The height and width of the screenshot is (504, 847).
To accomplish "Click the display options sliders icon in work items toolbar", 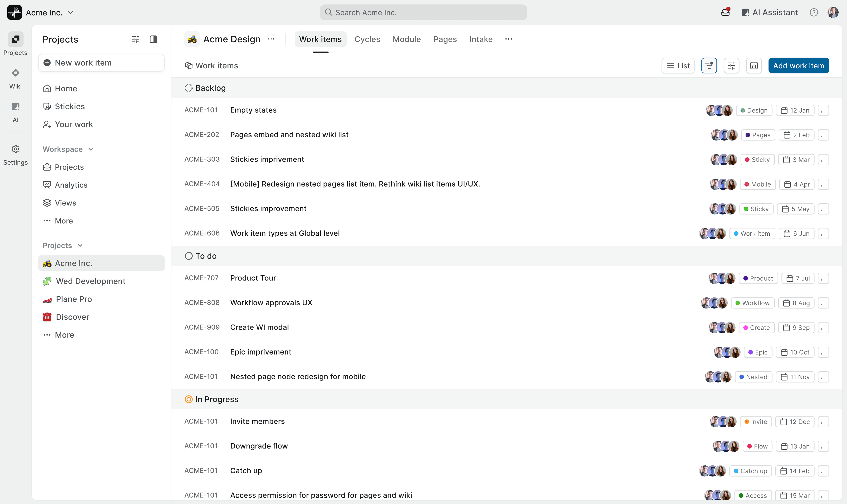I will [x=731, y=65].
